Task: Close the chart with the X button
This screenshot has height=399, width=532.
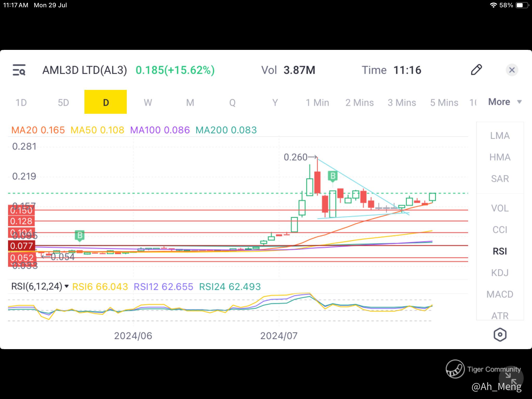Action: point(512,70)
